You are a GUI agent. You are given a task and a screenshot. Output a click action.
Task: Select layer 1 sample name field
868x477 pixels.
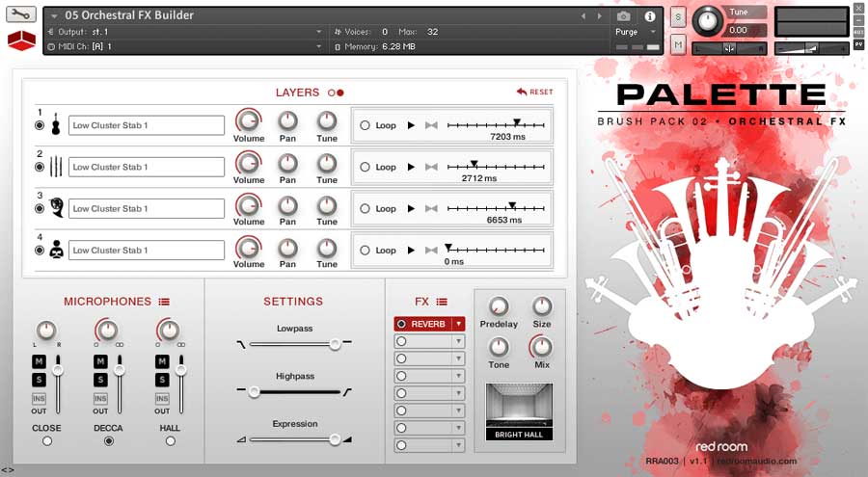[147, 125]
